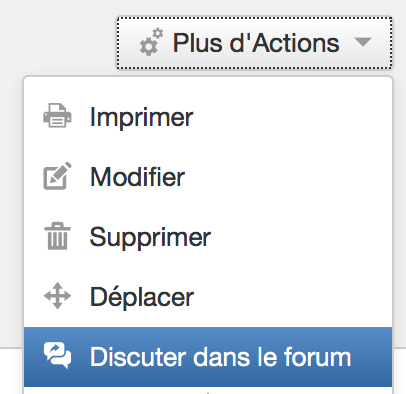
Task: Click the four-arrow move icon beside Déplacer
Action: (x=57, y=296)
